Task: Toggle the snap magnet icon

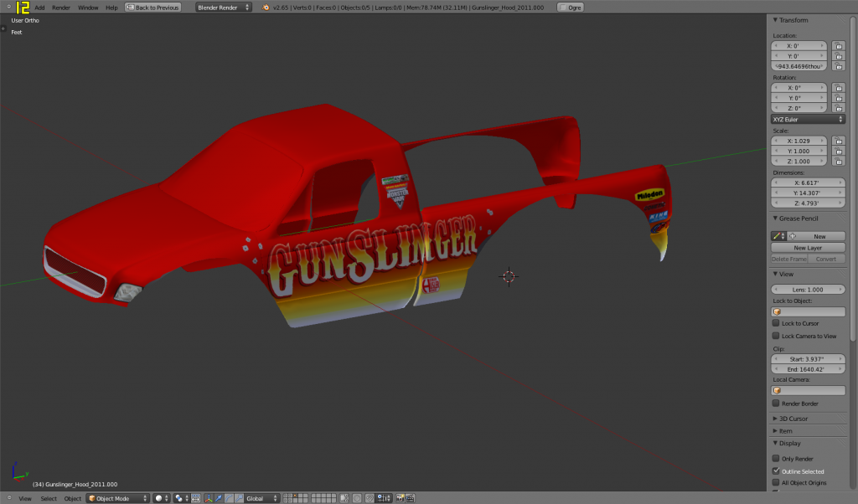Action: tap(370, 498)
